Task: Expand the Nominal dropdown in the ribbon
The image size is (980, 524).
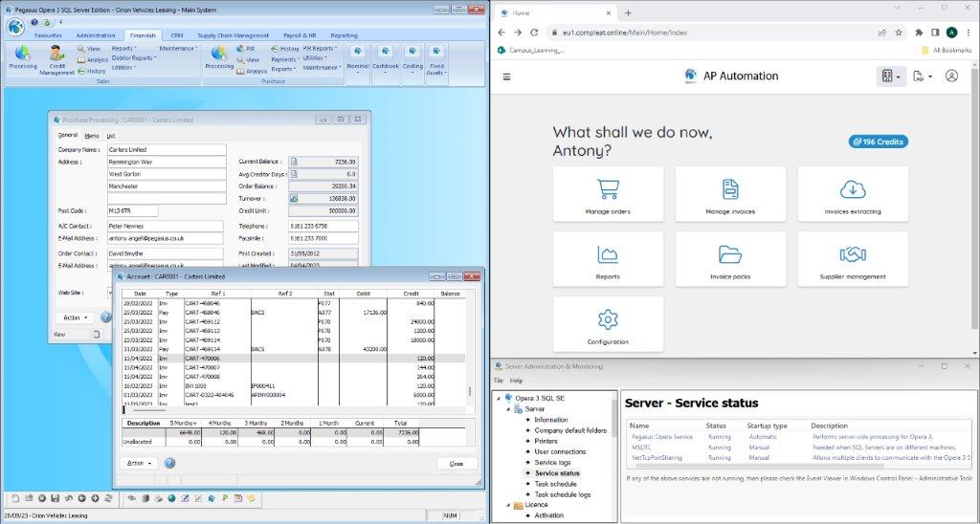Action: (358, 60)
